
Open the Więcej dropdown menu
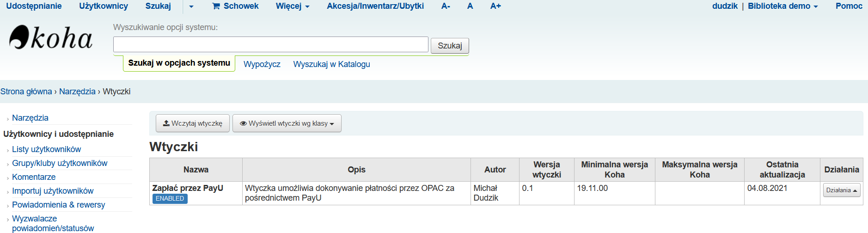pos(292,6)
